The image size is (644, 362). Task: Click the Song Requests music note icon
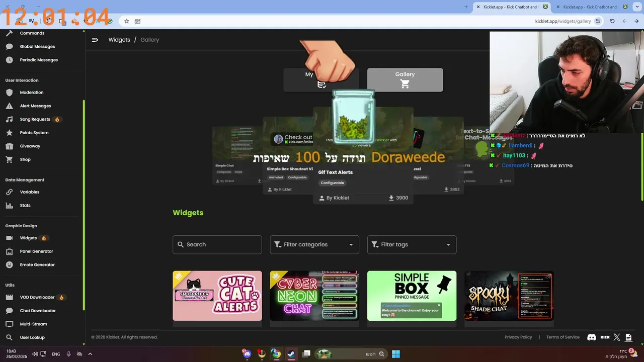tap(9, 119)
